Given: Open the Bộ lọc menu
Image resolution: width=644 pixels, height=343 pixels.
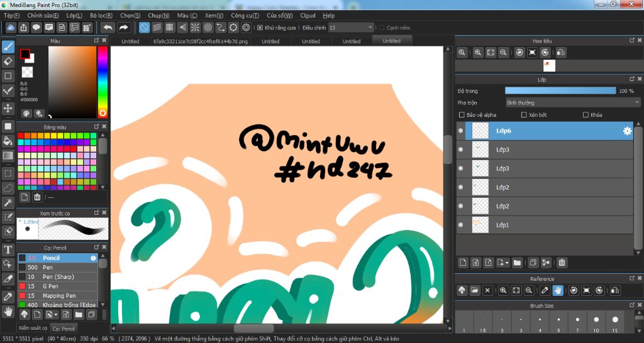Looking at the screenshot, I should coord(101,16).
